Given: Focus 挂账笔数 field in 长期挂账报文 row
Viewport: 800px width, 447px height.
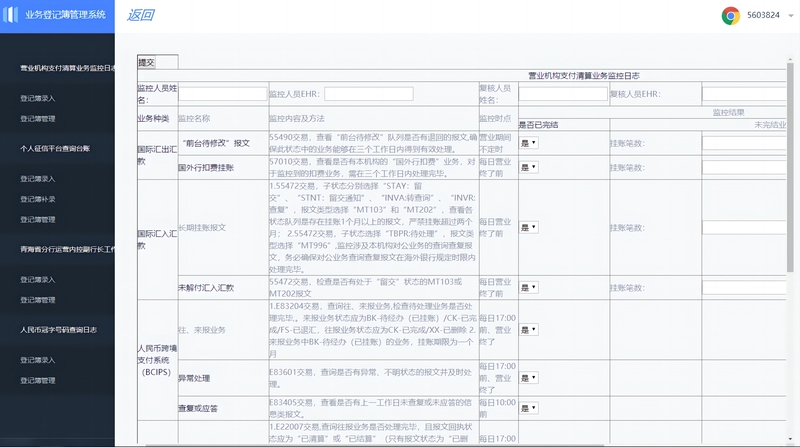Looking at the screenshot, I should 744,228.
